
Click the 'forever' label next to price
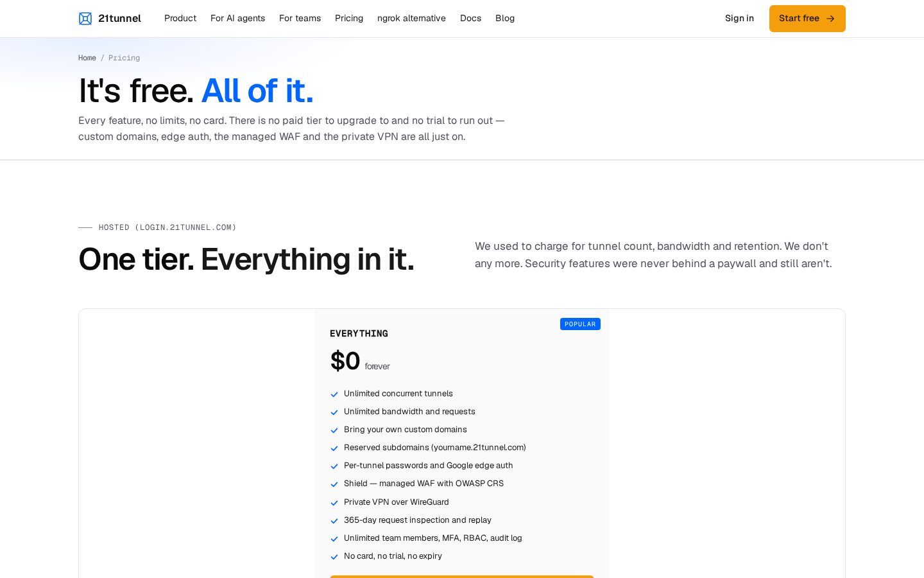377,367
